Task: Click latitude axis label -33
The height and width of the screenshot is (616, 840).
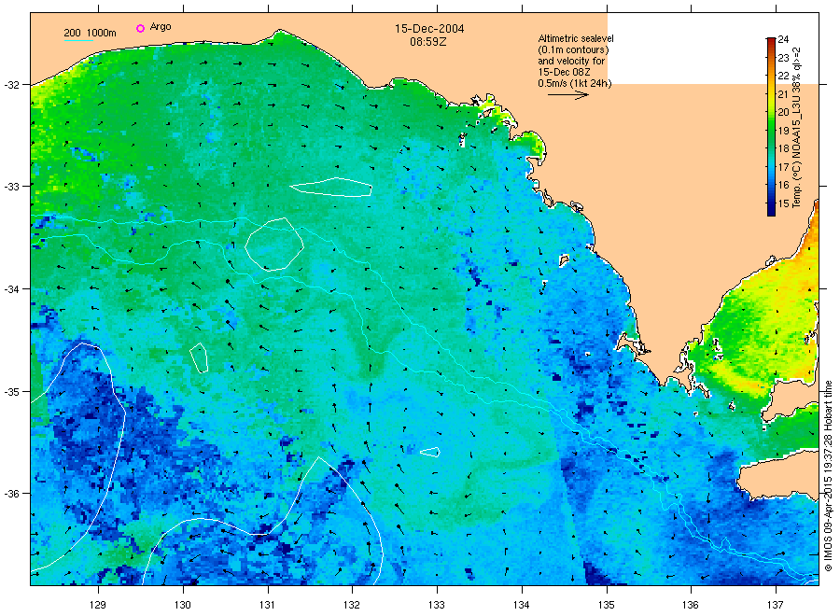Action: [x=11, y=187]
